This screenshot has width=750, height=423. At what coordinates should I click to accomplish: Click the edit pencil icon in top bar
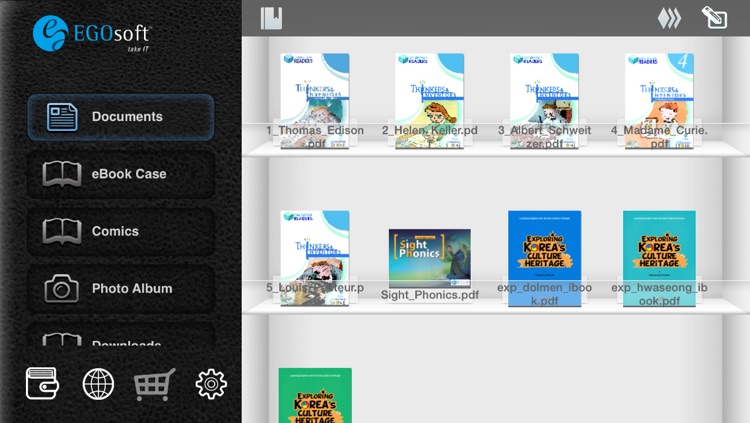tap(715, 18)
